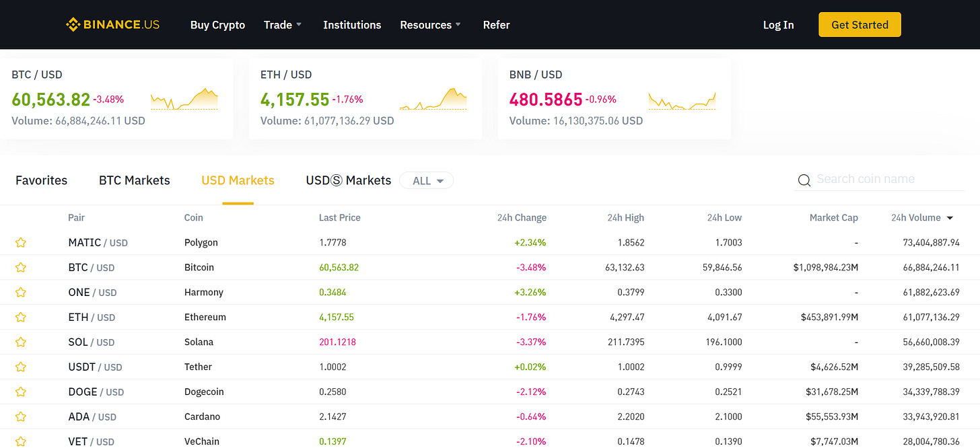Click Ethereum market cap $453,891.99M

pos(829,317)
